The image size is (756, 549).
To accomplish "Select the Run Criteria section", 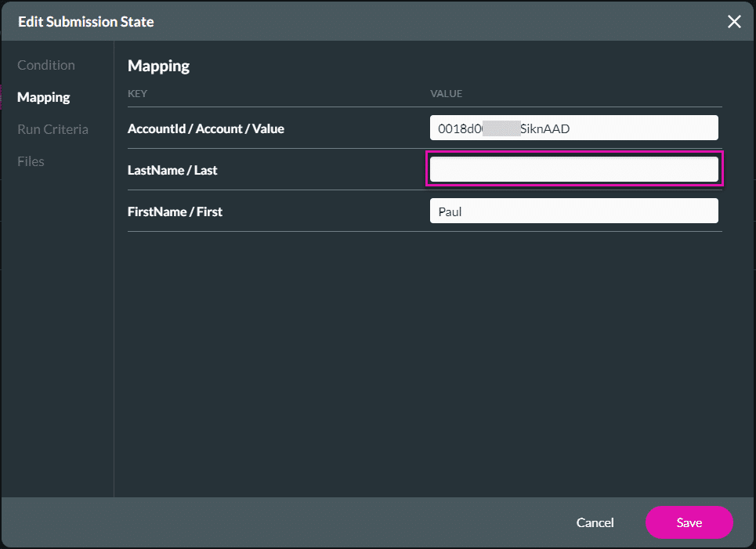I will [52, 128].
